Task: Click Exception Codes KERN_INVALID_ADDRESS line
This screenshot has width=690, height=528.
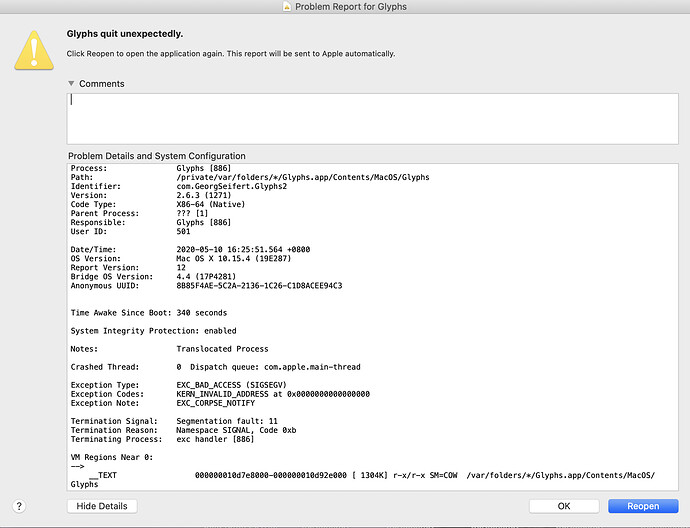Action: (x=220, y=394)
